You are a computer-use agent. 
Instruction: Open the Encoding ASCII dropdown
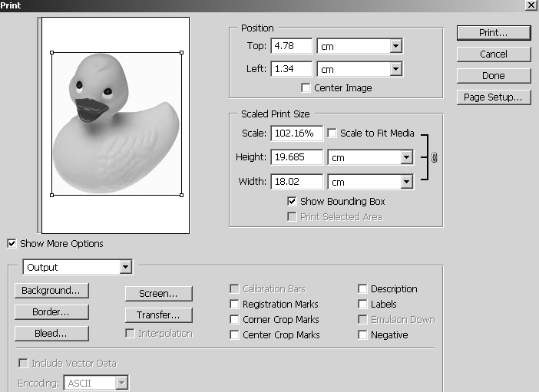[x=121, y=383]
